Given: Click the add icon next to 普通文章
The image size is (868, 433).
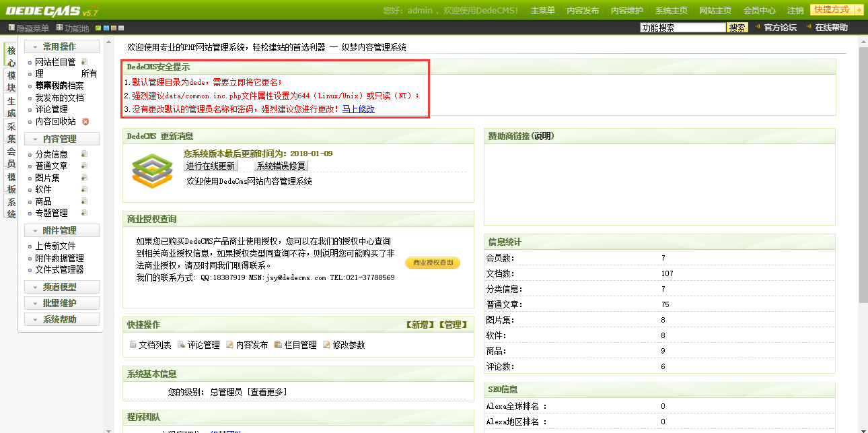Looking at the screenshot, I should [x=84, y=166].
